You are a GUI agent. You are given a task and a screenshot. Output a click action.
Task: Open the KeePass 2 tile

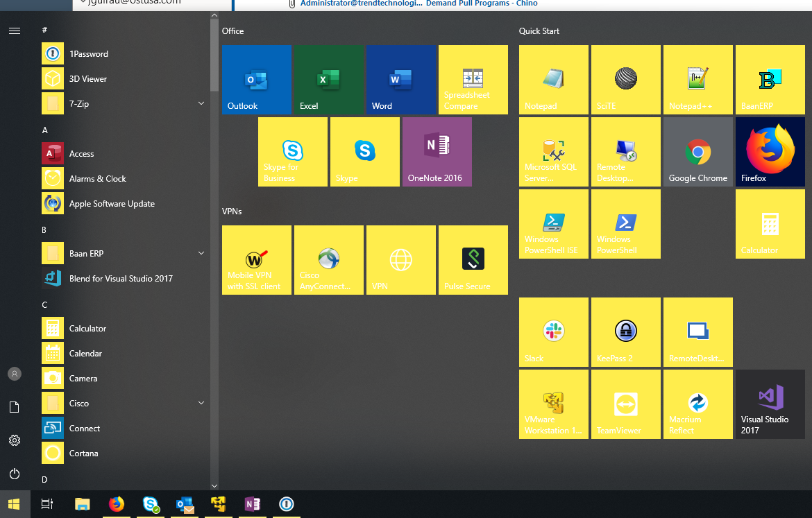click(625, 332)
